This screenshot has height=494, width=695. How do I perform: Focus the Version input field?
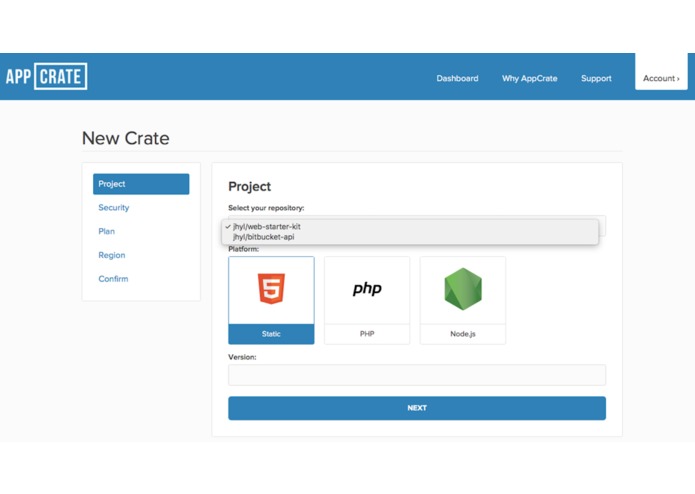click(x=417, y=375)
